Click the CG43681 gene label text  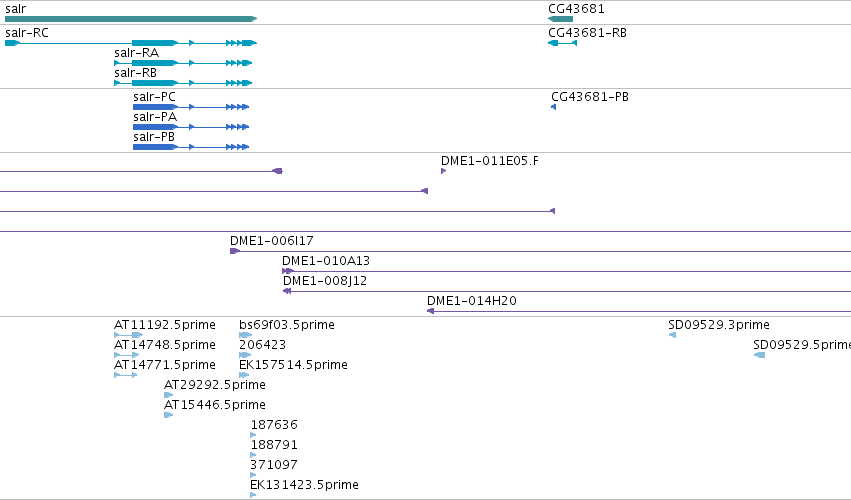click(x=576, y=9)
